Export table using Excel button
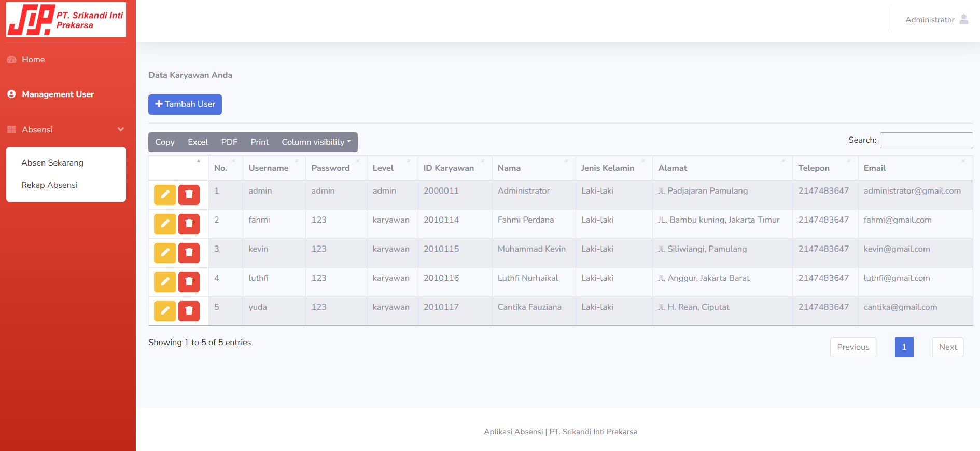The image size is (980, 451). pos(198,142)
